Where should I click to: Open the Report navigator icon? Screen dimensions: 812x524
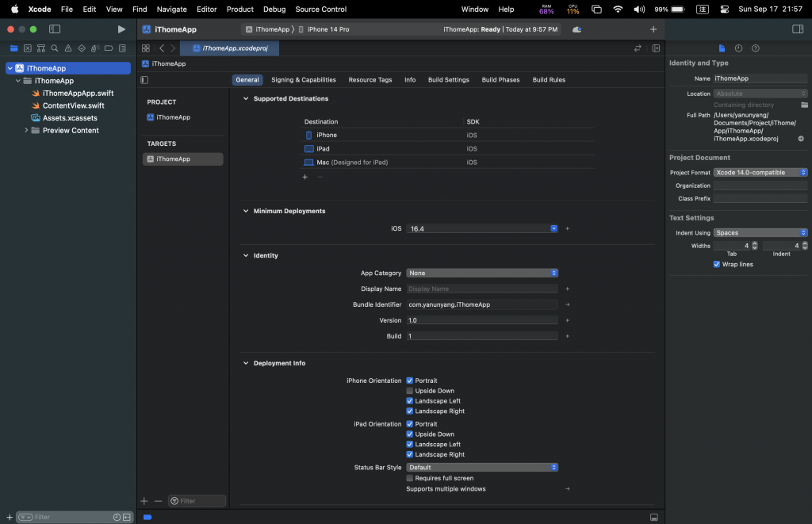122,48
